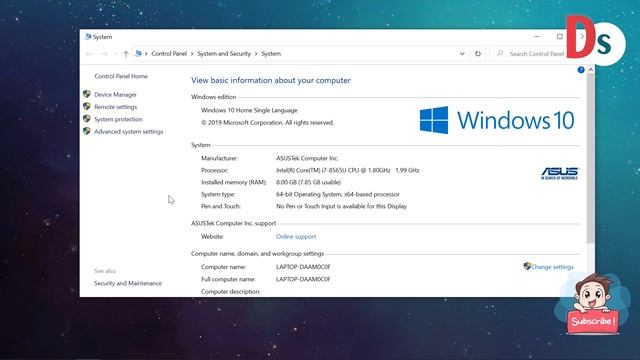
Task: Click the System protection shield icon
Action: click(x=87, y=118)
